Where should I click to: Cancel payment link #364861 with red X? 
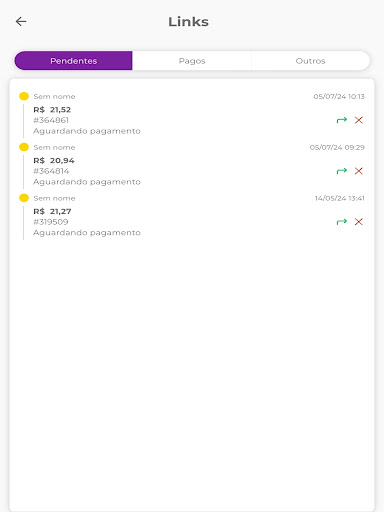pos(359,120)
